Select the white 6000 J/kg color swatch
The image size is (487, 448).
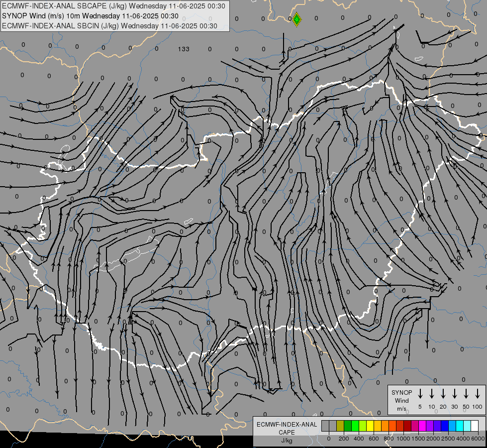pyautogui.click(x=474, y=426)
